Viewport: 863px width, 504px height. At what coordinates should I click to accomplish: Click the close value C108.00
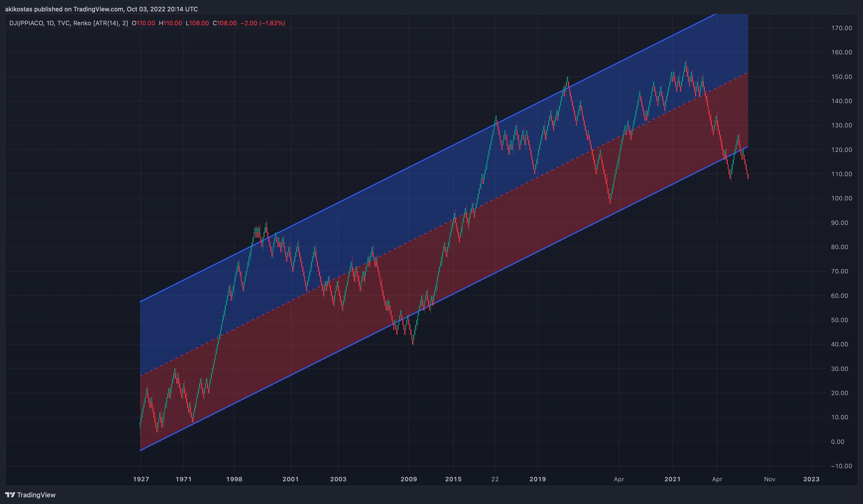click(225, 23)
